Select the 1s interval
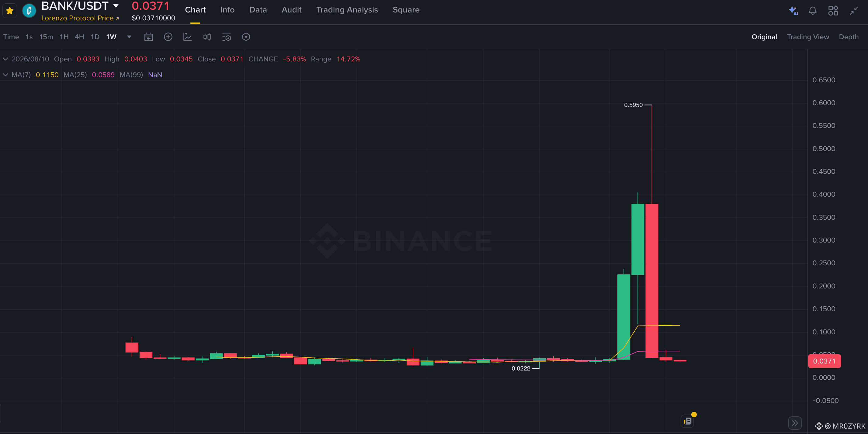Screen dimensions: 868x434 pyautogui.click(x=29, y=37)
